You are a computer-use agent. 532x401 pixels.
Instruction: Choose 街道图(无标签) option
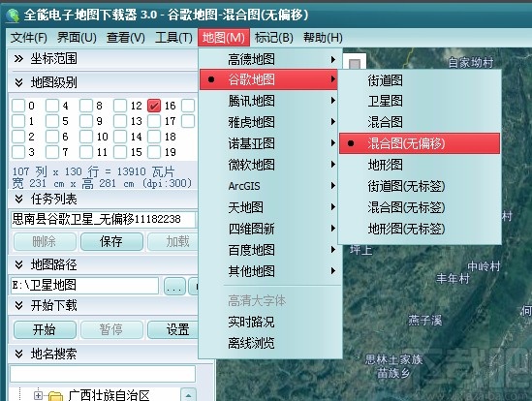click(x=420, y=186)
